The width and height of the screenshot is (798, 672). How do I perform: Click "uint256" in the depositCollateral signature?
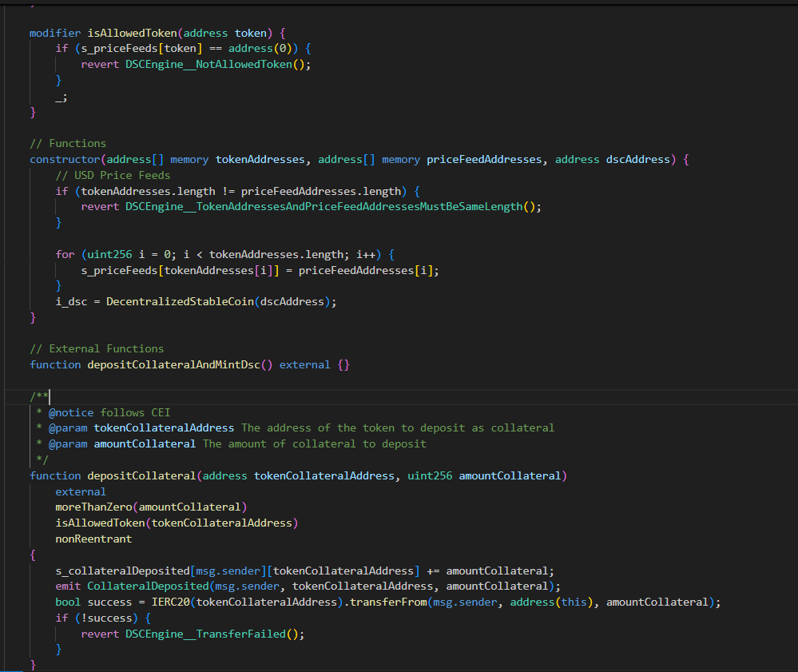coord(430,476)
